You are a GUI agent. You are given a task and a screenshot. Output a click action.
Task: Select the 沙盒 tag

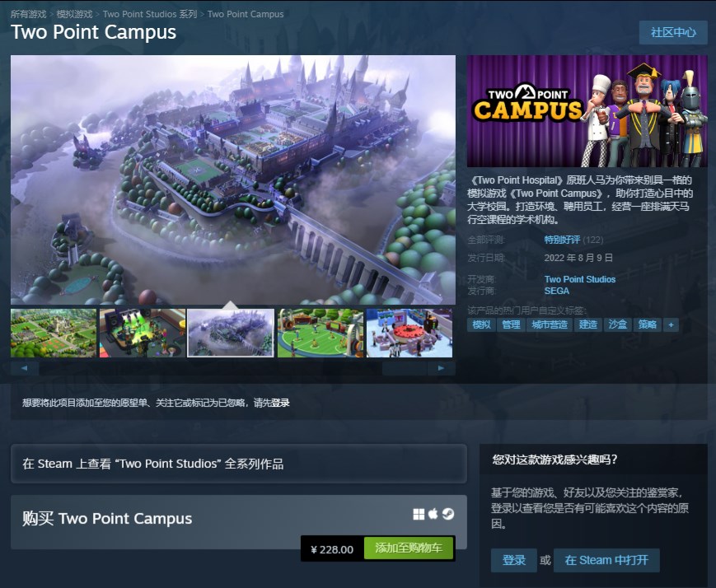click(617, 324)
